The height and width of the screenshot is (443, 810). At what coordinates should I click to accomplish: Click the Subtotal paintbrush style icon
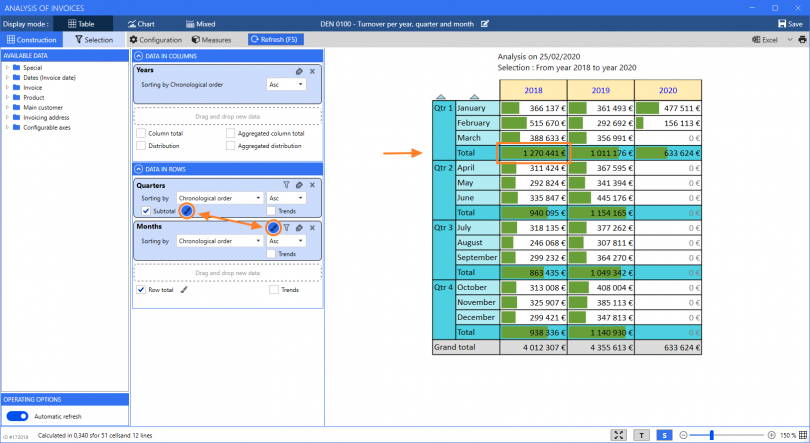(x=186, y=211)
